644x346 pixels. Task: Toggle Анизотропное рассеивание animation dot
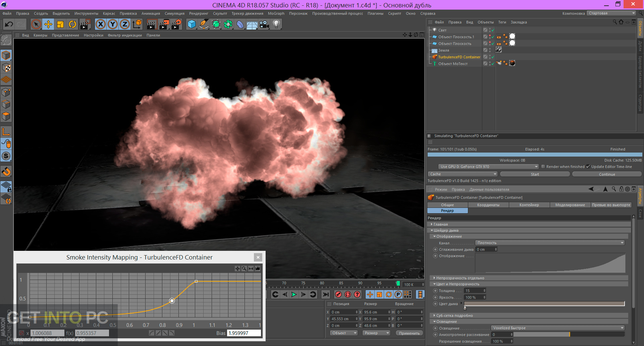pyautogui.click(x=435, y=335)
